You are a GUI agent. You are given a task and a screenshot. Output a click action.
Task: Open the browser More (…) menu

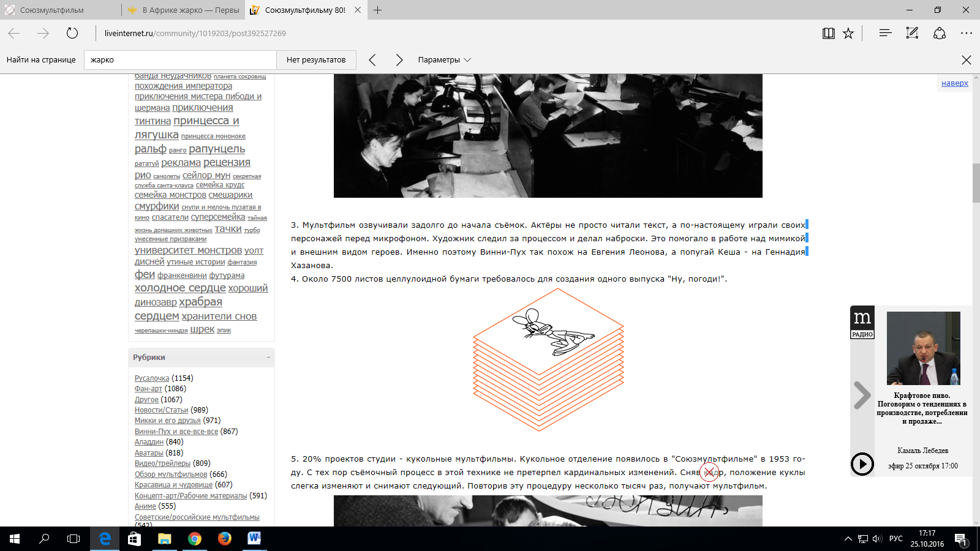(967, 33)
